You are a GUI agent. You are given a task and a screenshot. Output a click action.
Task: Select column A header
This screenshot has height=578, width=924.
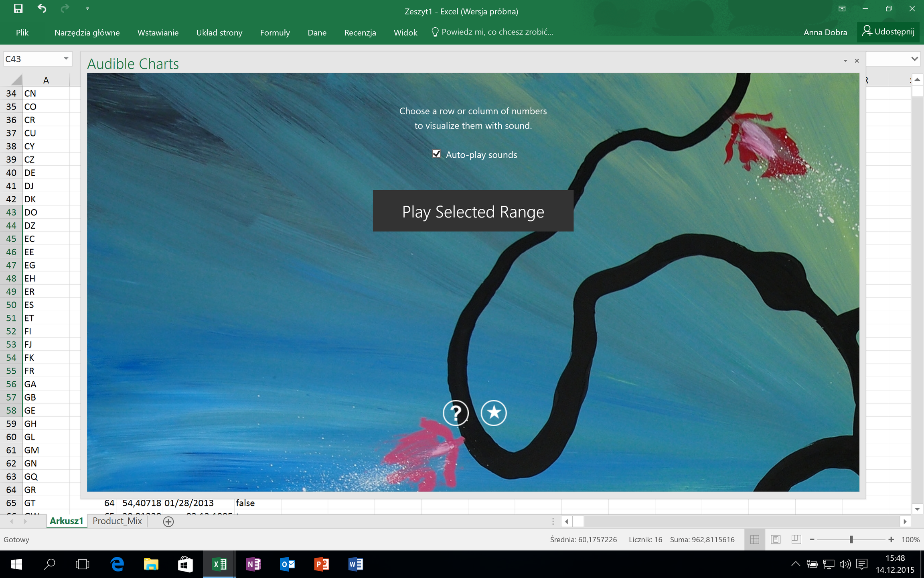[x=46, y=80]
